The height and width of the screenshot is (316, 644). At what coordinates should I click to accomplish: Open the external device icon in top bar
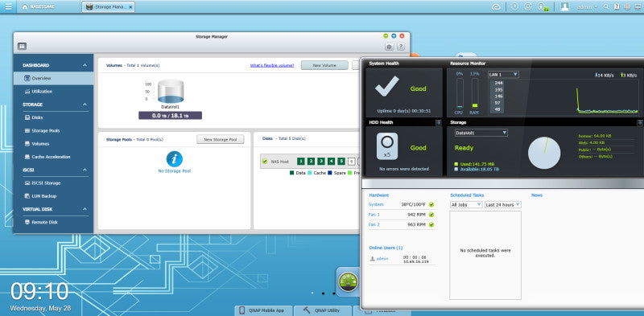click(x=529, y=6)
